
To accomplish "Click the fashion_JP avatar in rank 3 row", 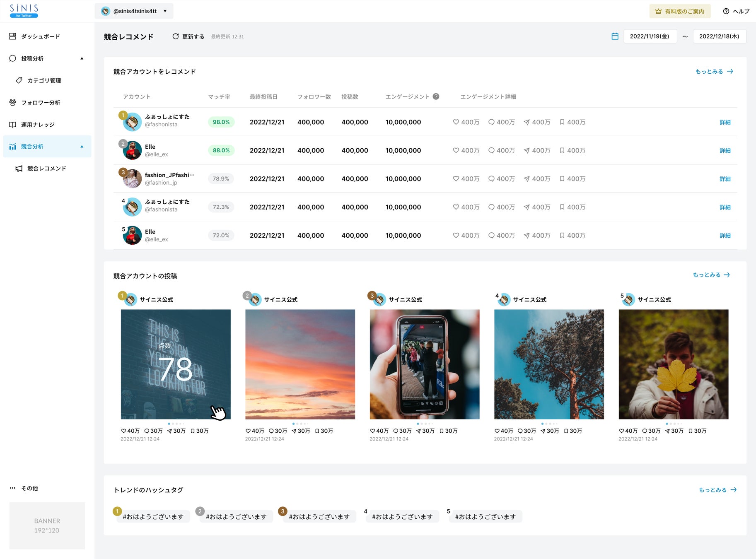I will pyautogui.click(x=132, y=178).
